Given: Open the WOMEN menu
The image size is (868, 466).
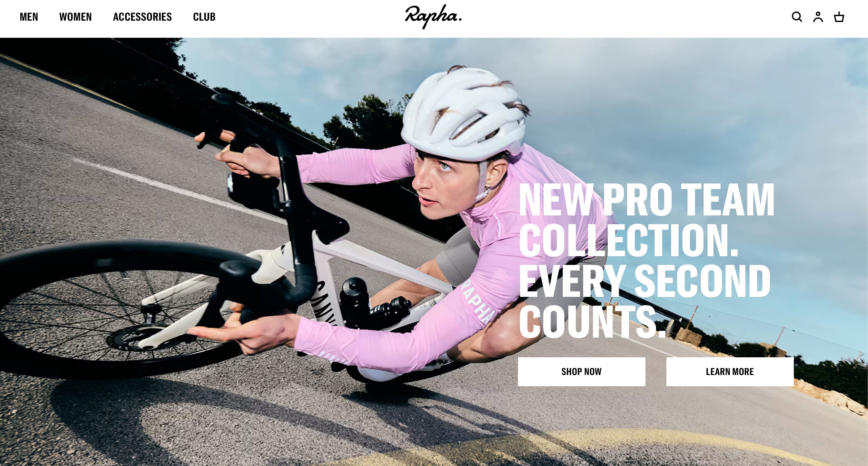Looking at the screenshot, I should (76, 17).
